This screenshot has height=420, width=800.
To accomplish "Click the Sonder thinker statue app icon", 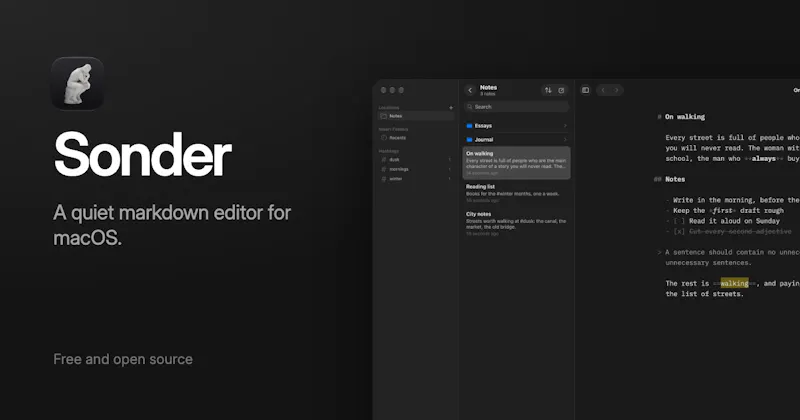I will coord(78,83).
